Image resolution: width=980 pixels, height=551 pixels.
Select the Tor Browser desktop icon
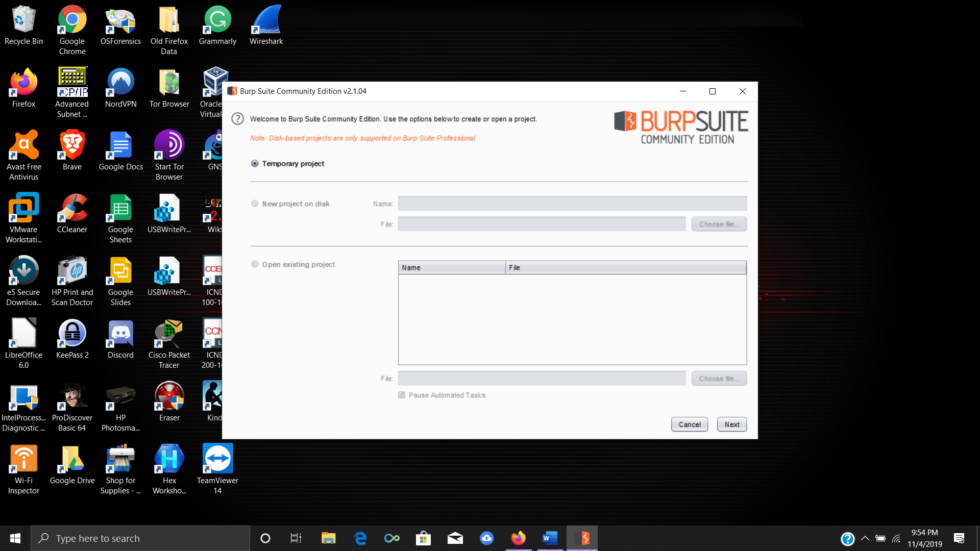pos(169,88)
